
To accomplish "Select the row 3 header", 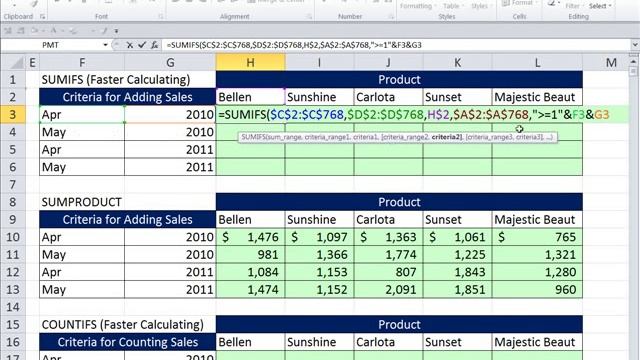I will [13, 115].
